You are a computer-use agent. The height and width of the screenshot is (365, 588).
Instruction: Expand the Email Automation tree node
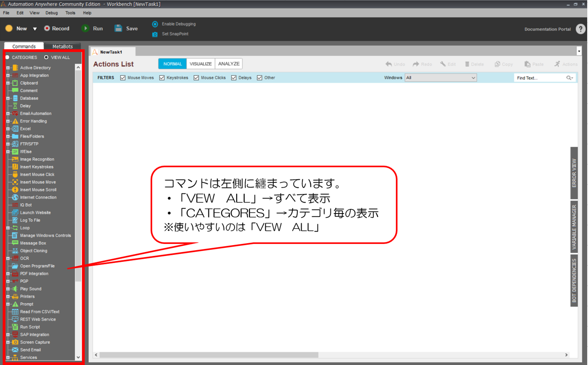tap(8, 114)
